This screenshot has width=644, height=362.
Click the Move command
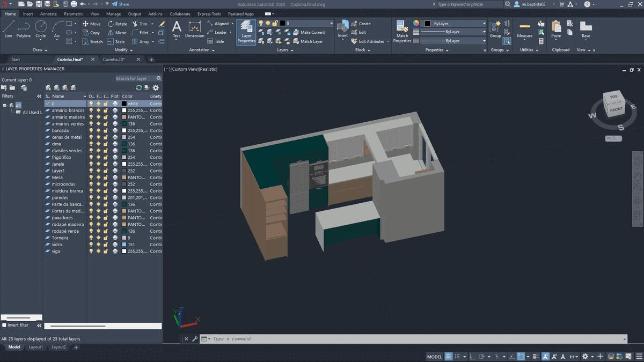pos(92,24)
